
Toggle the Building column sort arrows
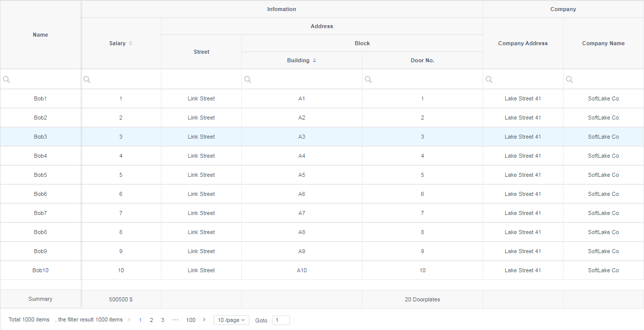(314, 61)
